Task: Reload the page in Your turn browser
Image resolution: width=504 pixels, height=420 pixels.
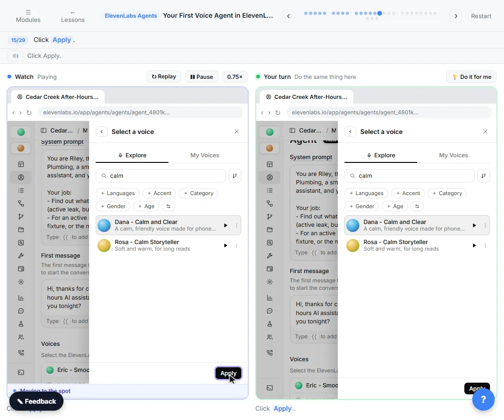Action: [278, 112]
